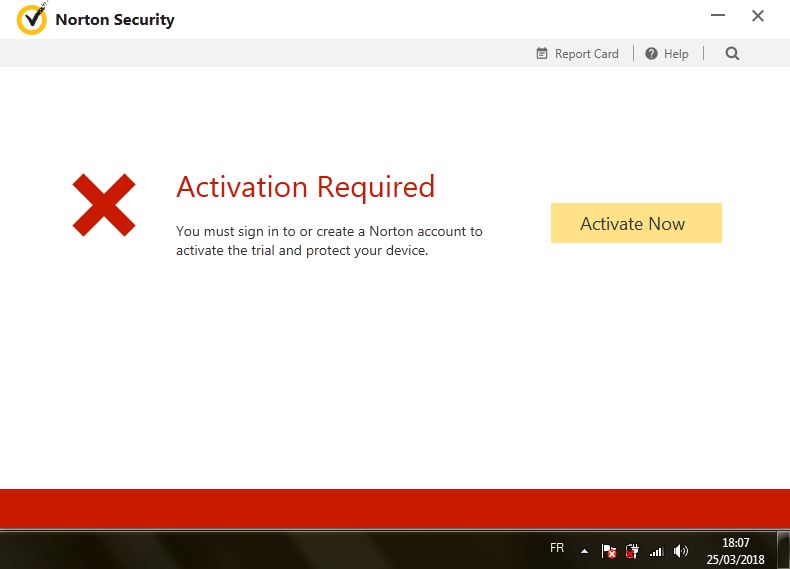Close the Norton Security window
Viewport: 790px width, 569px height.
(x=758, y=16)
